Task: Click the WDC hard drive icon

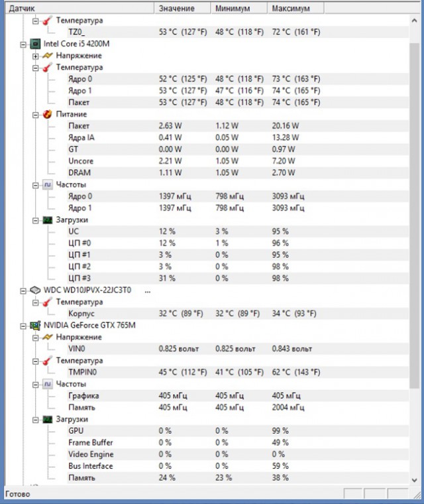Action: click(35, 290)
